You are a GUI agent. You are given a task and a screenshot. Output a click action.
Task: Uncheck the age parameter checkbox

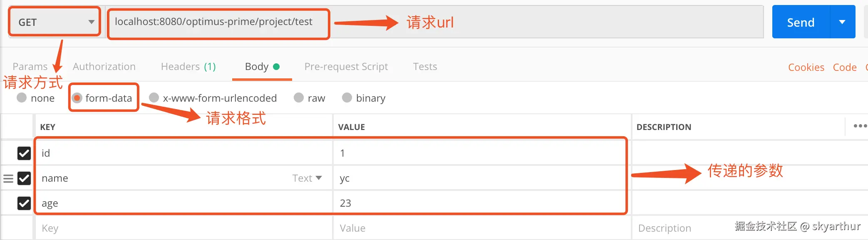click(x=24, y=203)
